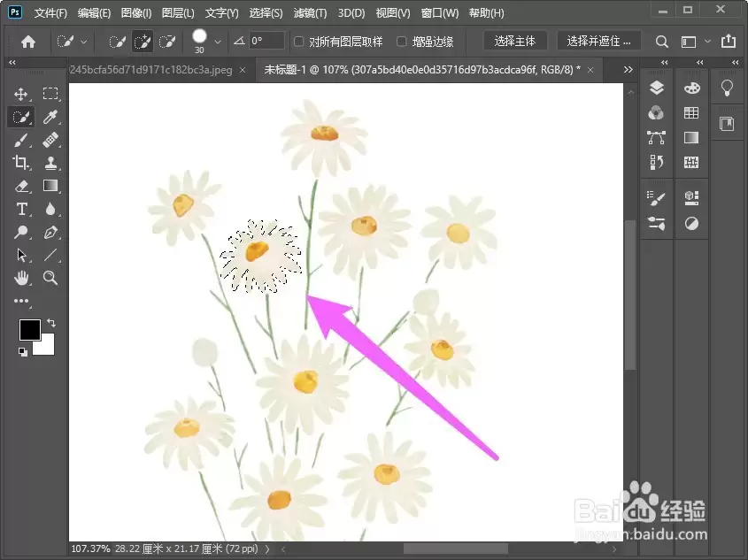Choose New Selection mode button
This screenshot has width=748, height=560.
pos(116,42)
